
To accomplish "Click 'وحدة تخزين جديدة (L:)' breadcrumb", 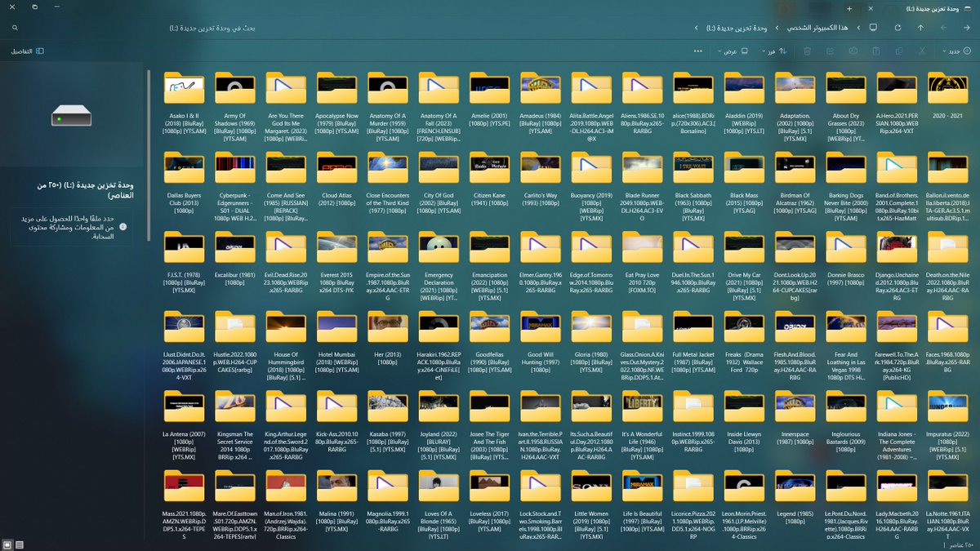I will click(x=736, y=28).
